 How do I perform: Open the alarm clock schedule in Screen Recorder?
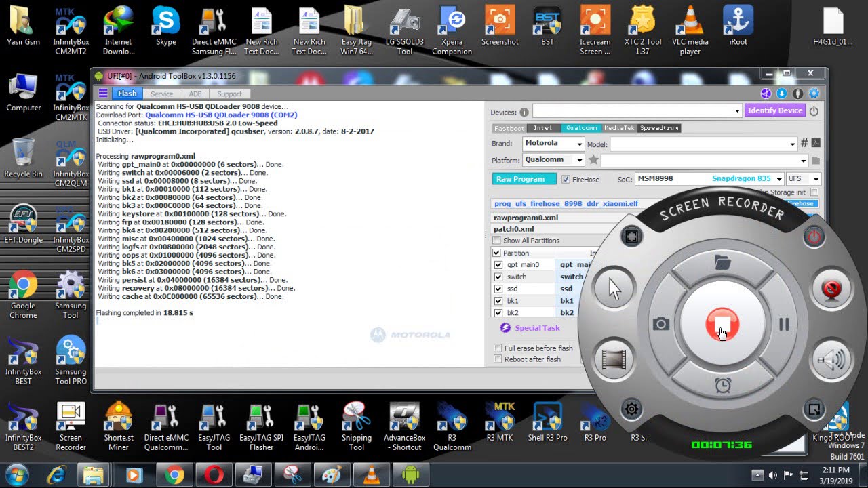pyautogui.click(x=723, y=386)
